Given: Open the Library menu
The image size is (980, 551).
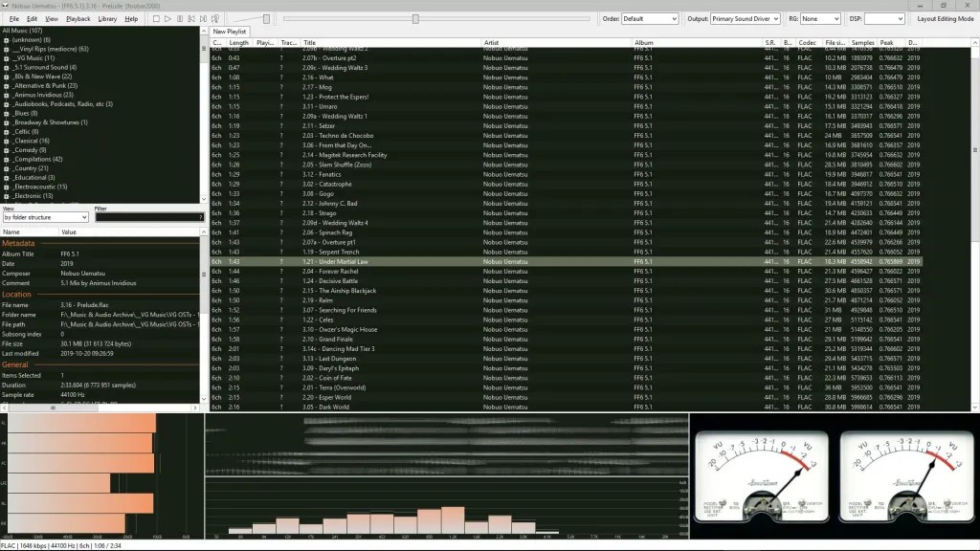Looking at the screenshot, I should pyautogui.click(x=110, y=18).
